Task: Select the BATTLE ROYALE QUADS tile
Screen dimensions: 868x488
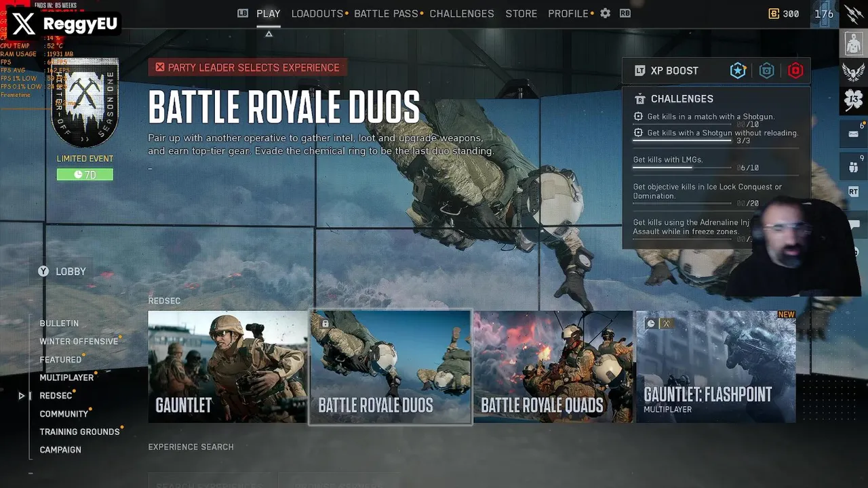Action: coord(553,367)
